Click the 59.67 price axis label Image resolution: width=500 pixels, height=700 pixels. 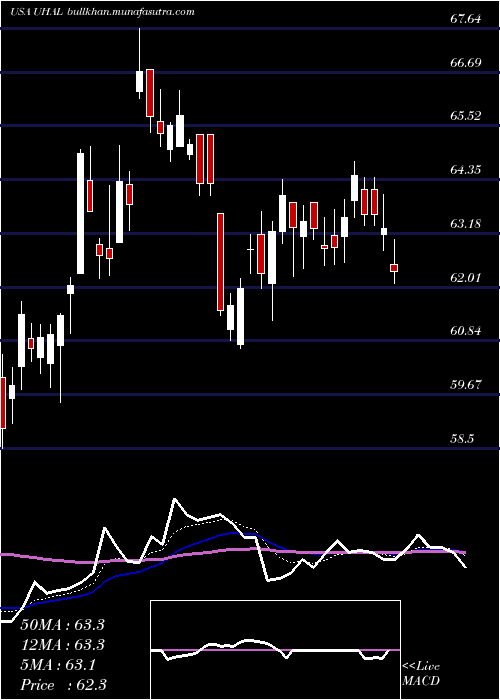click(x=467, y=385)
